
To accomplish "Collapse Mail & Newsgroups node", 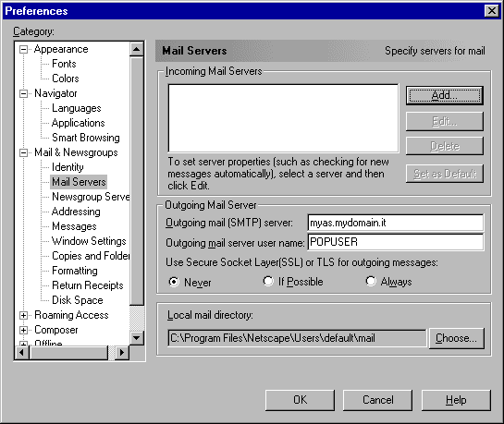I will (x=23, y=152).
